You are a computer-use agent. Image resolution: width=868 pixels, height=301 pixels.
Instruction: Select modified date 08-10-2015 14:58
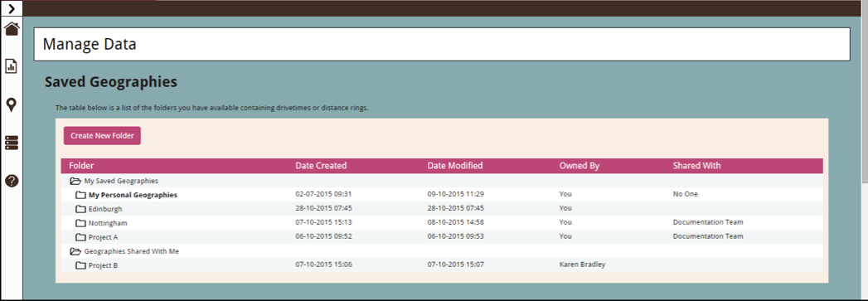[x=456, y=222]
